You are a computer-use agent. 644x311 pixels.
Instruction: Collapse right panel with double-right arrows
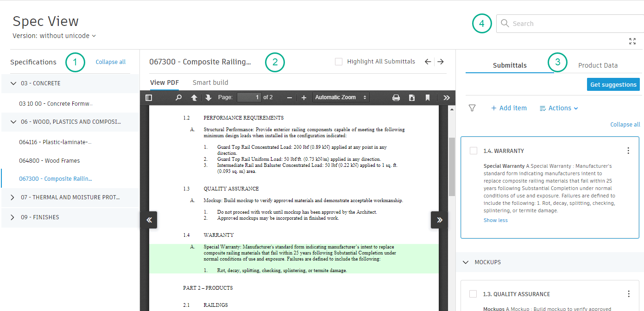pos(439,220)
